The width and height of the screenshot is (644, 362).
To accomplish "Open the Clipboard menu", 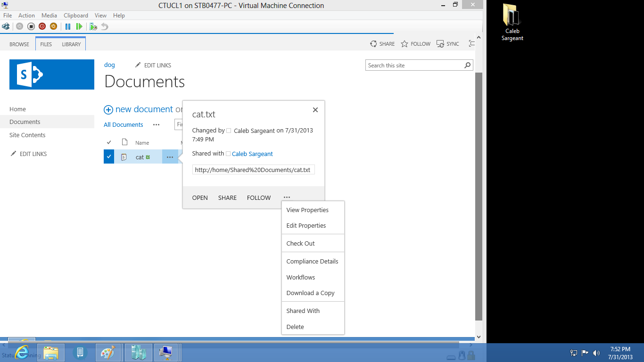I will pyautogui.click(x=76, y=16).
